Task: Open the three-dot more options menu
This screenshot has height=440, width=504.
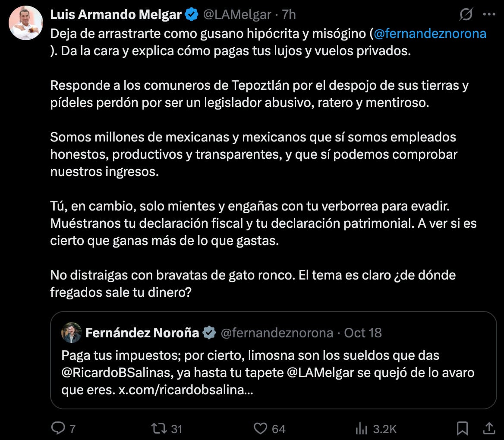Action: click(489, 15)
